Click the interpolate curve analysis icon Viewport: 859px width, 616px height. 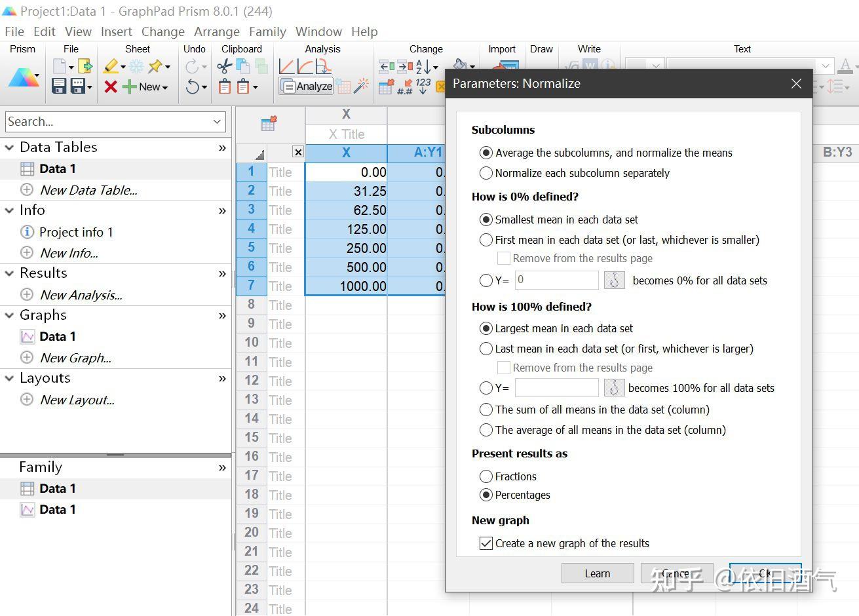click(324, 66)
